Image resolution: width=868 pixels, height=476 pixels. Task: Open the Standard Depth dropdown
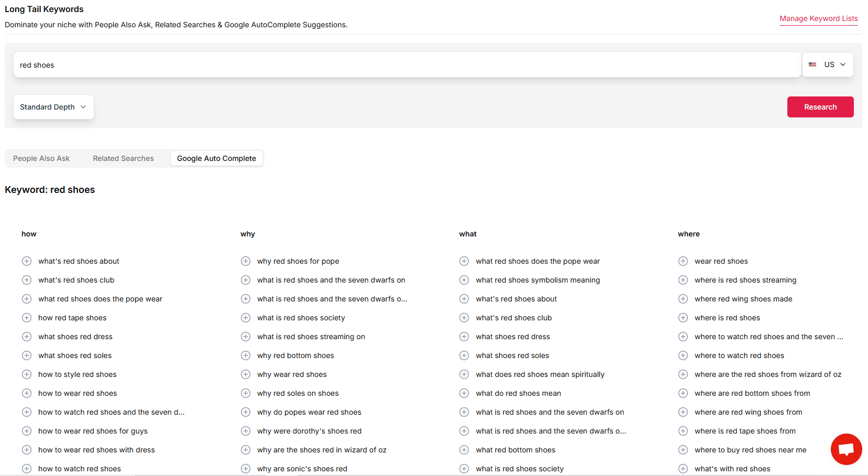[x=53, y=107]
